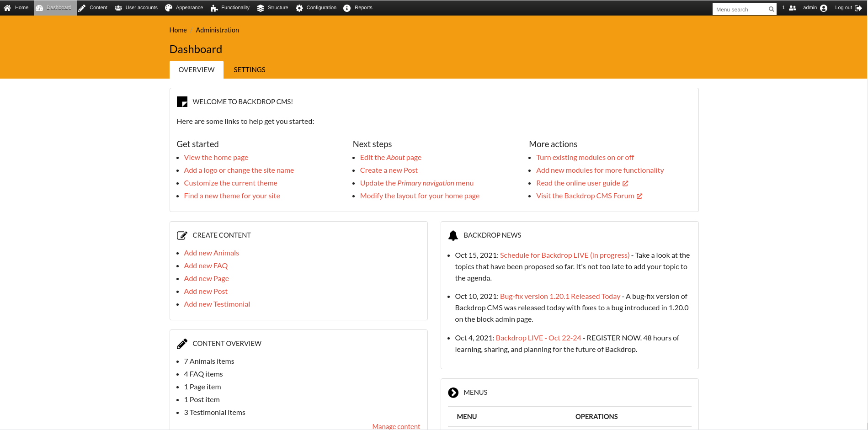868x430 pixels.
Task: Open Visit the Backdrop CMS Forum link
Action: coord(586,196)
